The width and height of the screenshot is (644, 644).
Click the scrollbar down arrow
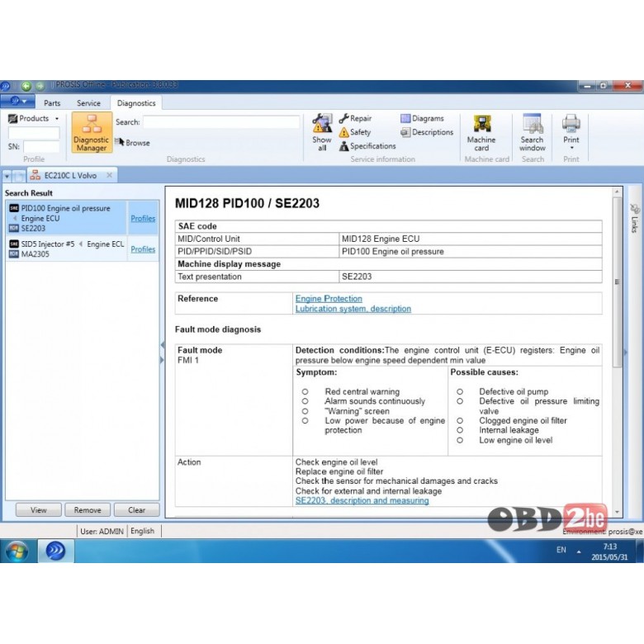click(617, 512)
